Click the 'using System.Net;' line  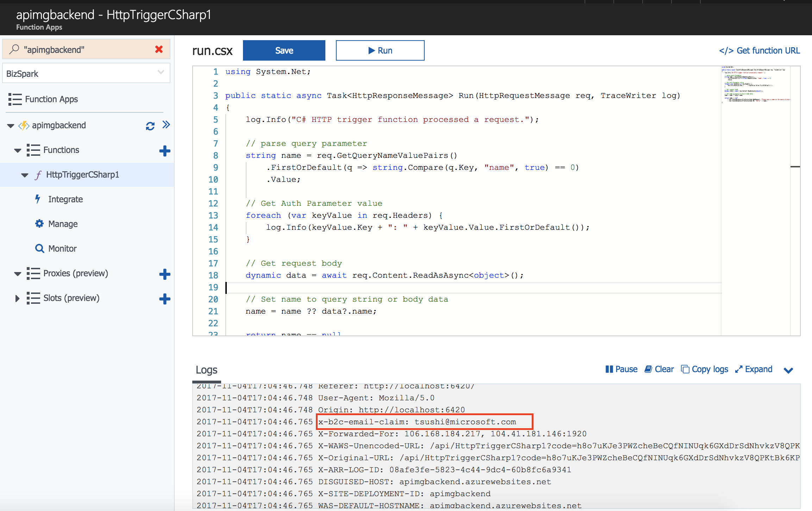click(x=268, y=72)
